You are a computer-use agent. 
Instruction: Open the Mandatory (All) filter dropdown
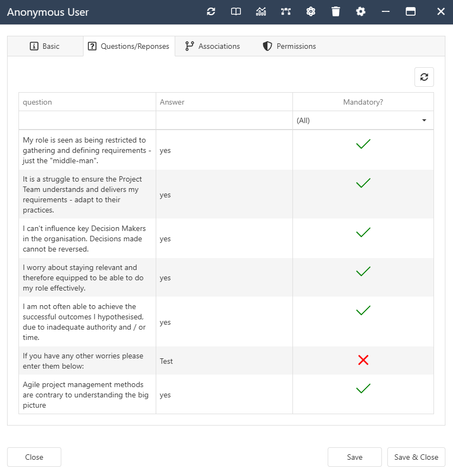click(363, 120)
